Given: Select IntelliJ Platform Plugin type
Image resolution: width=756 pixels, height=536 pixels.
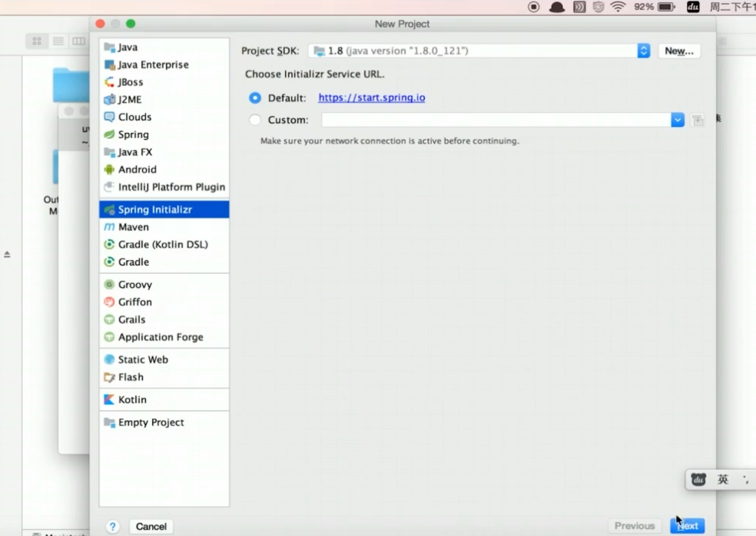Looking at the screenshot, I should coord(164,187).
